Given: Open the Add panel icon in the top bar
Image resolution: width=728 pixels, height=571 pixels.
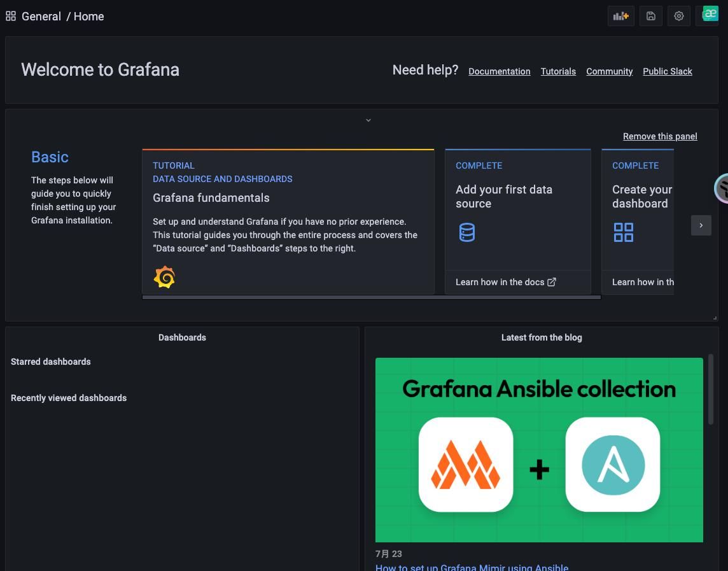Looking at the screenshot, I should pyautogui.click(x=620, y=16).
